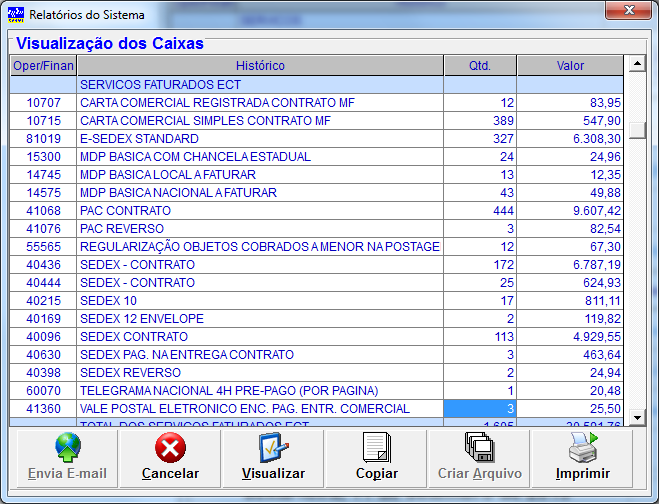Image resolution: width=659 pixels, height=504 pixels.
Task: Click value 25,50
Action: [x=605, y=409]
